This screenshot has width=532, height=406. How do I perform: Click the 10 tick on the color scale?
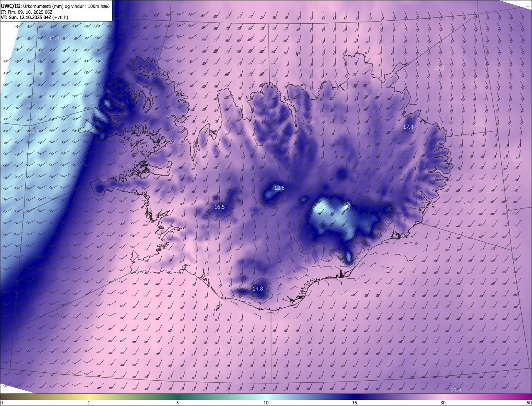(266, 403)
